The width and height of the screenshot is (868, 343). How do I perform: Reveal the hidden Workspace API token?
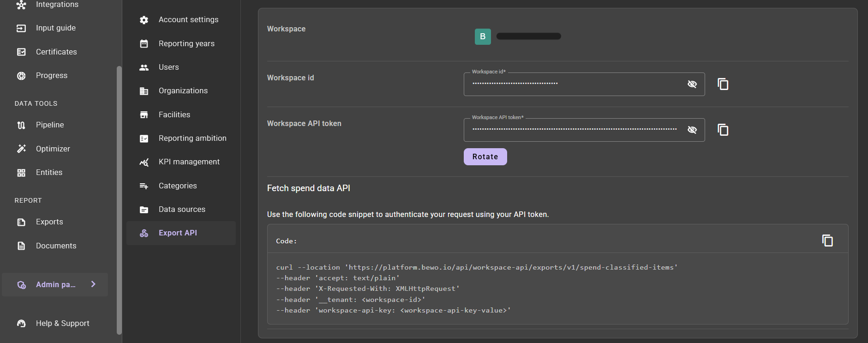coord(692,130)
